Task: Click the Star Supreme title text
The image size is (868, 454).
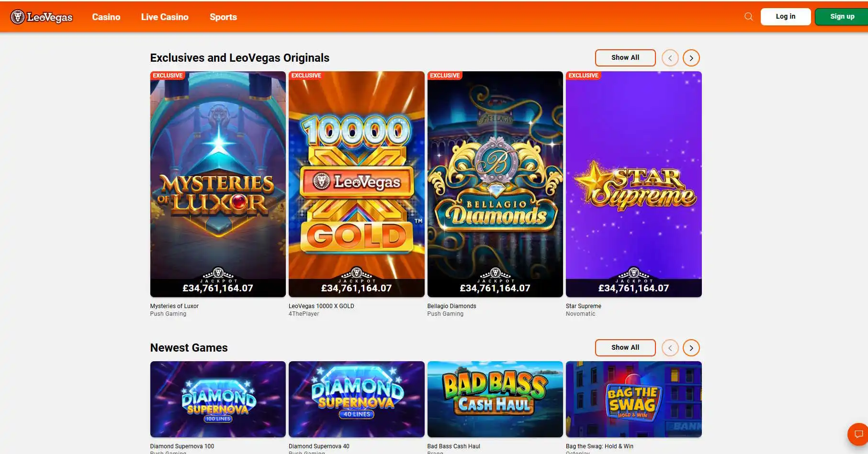Action: coord(584,306)
